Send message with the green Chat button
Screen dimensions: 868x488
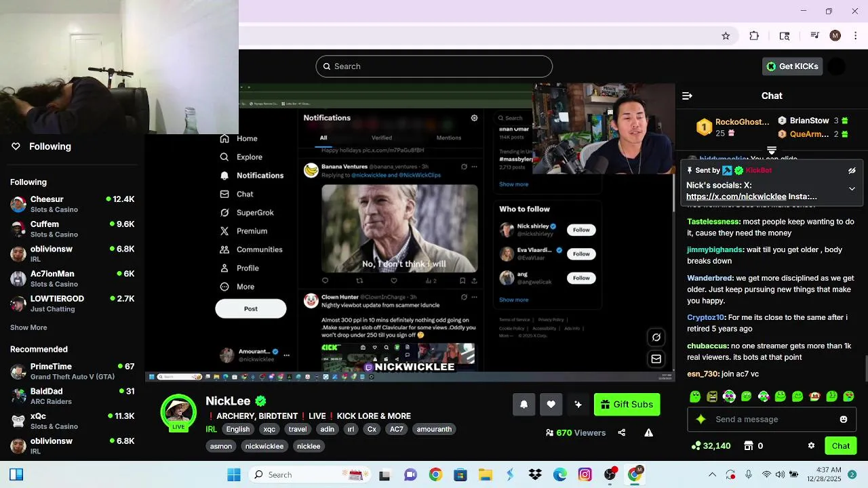tap(841, 446)
